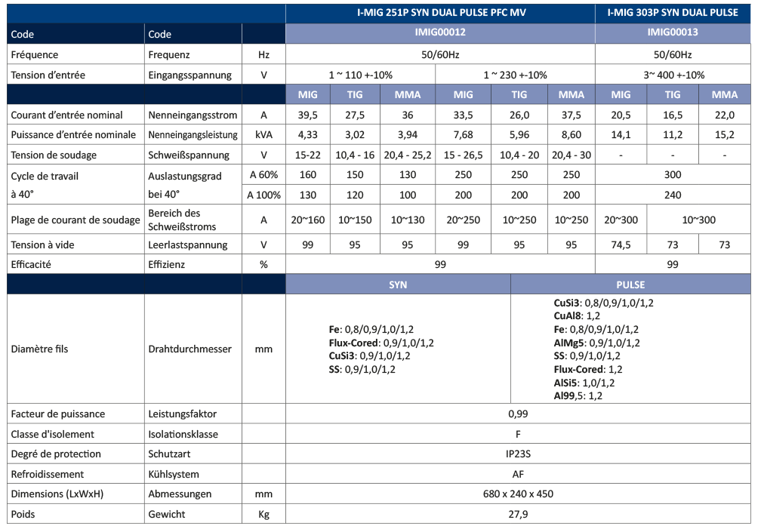Select the duty cycle value "240"
The height and width of the screenshot is (532, 761).
[673, 195]
